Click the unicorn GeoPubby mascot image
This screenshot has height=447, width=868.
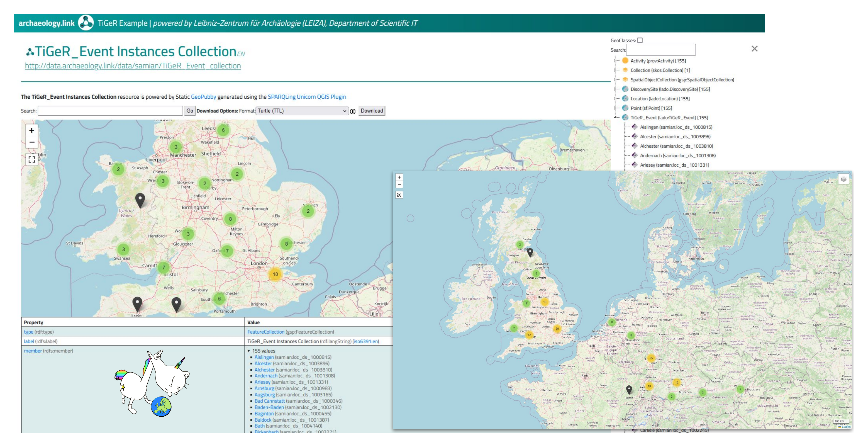(x=152, y=383)
